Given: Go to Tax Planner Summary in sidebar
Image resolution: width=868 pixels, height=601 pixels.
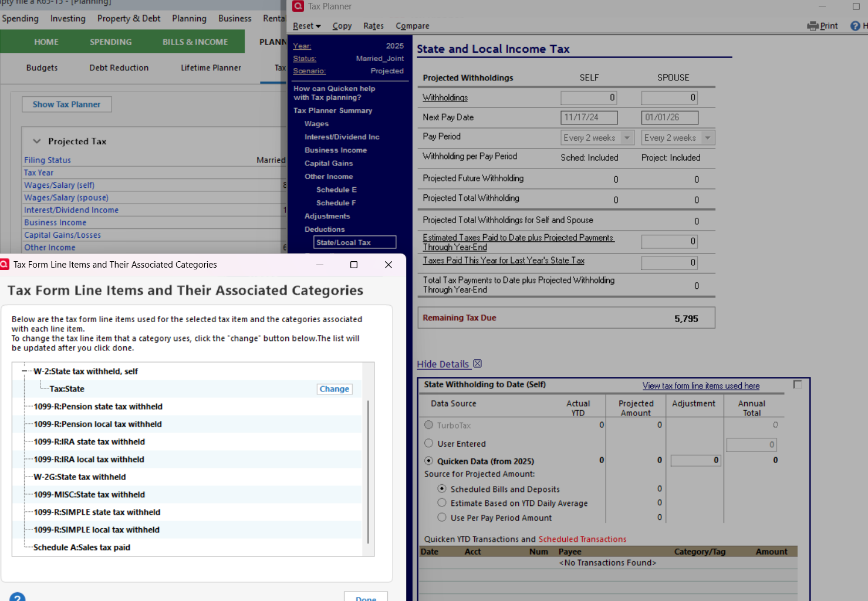Looking at the screenshot, I should (x=333, y=110).
